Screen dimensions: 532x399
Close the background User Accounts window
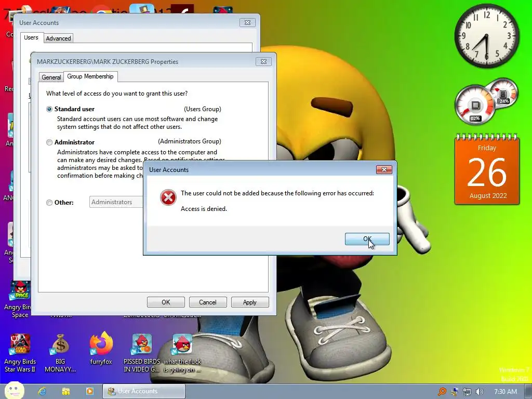247,22
